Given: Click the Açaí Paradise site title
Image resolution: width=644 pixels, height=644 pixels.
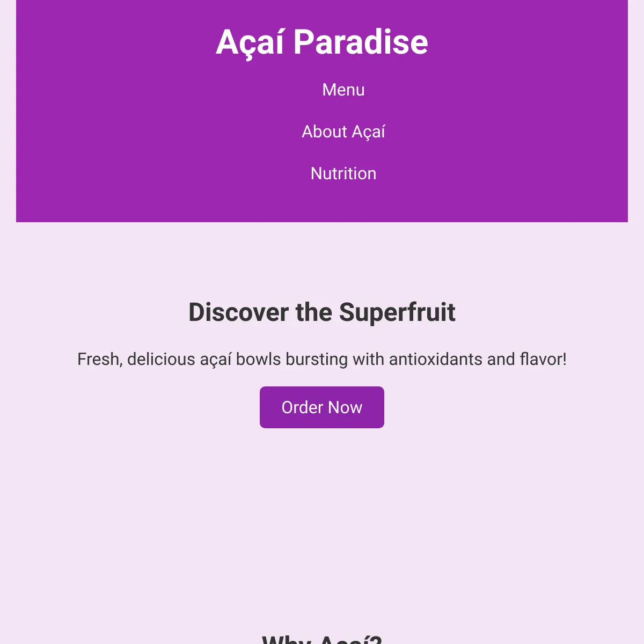Looking at the screenshot, I should (x=322, y=42).
